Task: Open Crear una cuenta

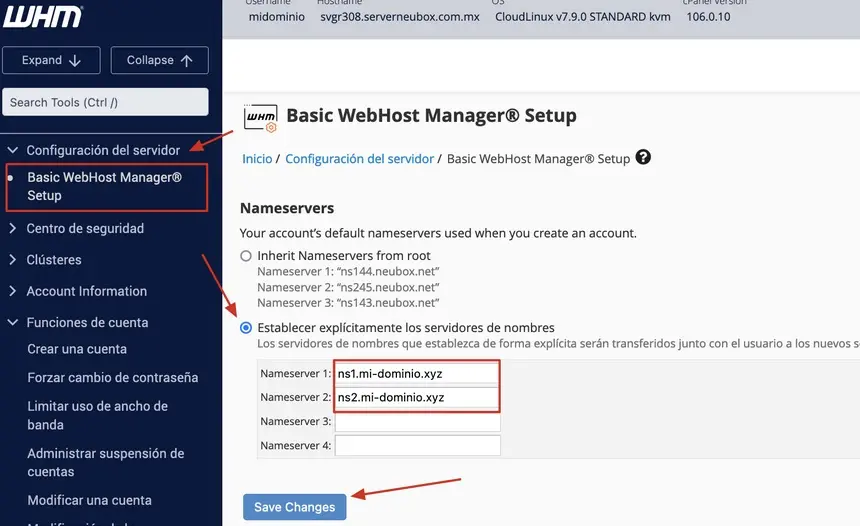Action: 77,349
